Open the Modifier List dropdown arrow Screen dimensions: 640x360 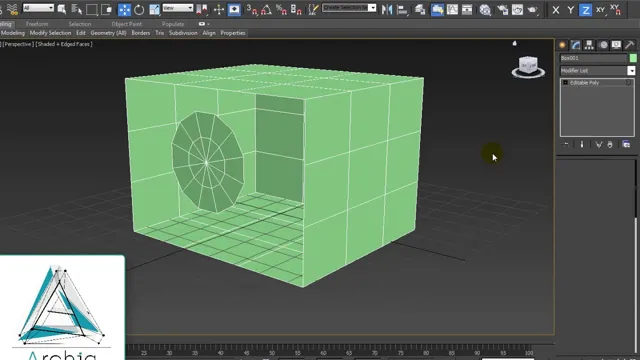pos(631,71)
